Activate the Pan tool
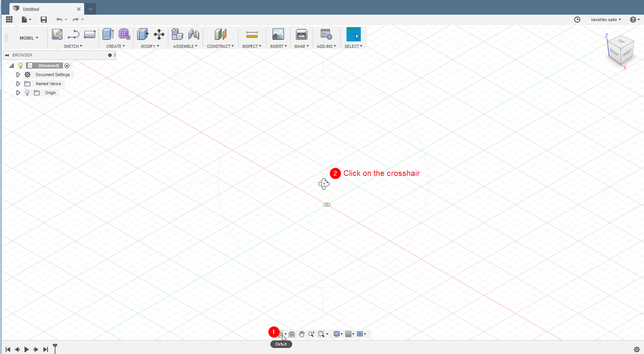Viewport: 644px width, 354px height. click(302, 334)
